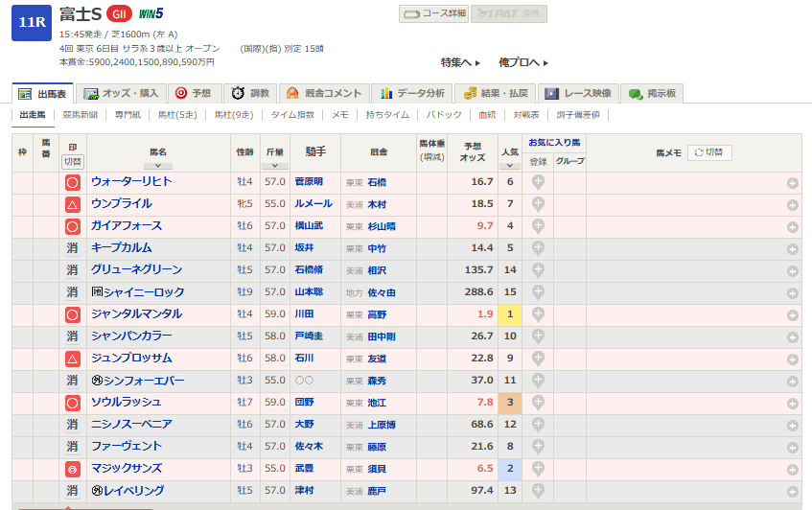
Task: Open horse link ソウルラッシュ
Action: (x=126, y=403)
